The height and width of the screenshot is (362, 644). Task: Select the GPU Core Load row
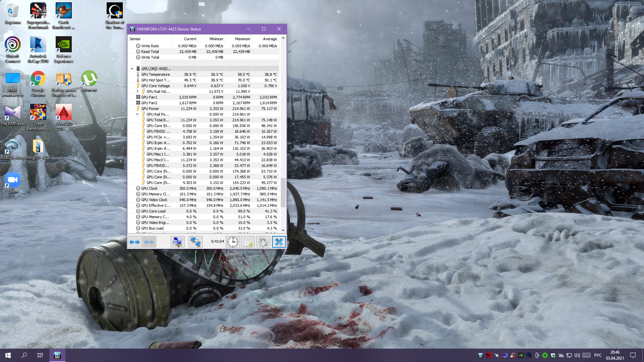coord(153,211)
